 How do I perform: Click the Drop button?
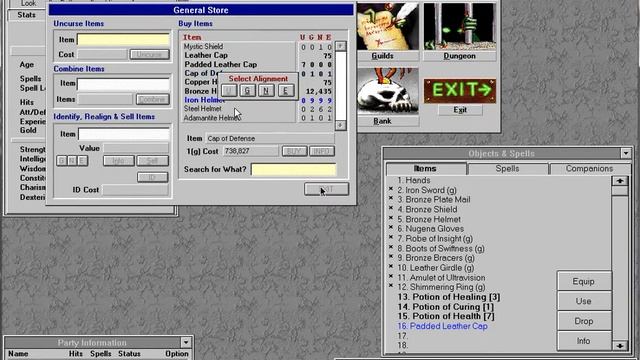point(584,321)
